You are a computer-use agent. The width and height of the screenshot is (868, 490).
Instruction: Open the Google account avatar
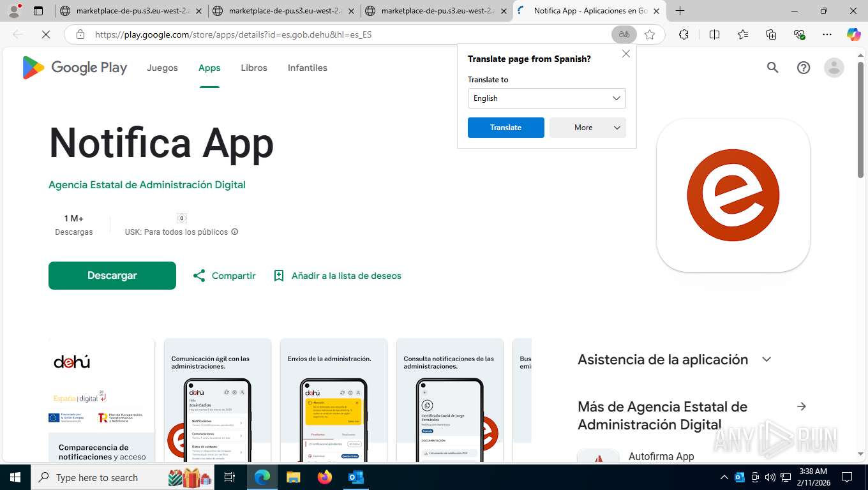coord(834,68)
